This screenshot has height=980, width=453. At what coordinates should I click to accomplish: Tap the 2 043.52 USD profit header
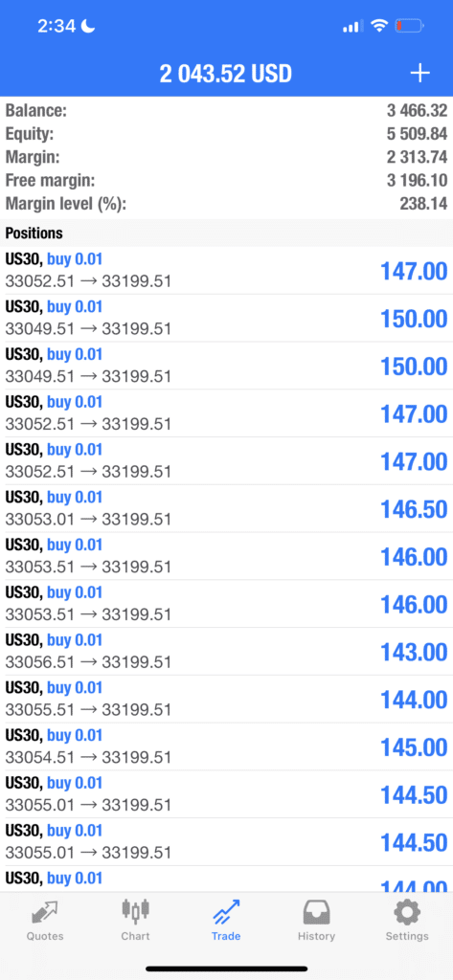[226, 75]
